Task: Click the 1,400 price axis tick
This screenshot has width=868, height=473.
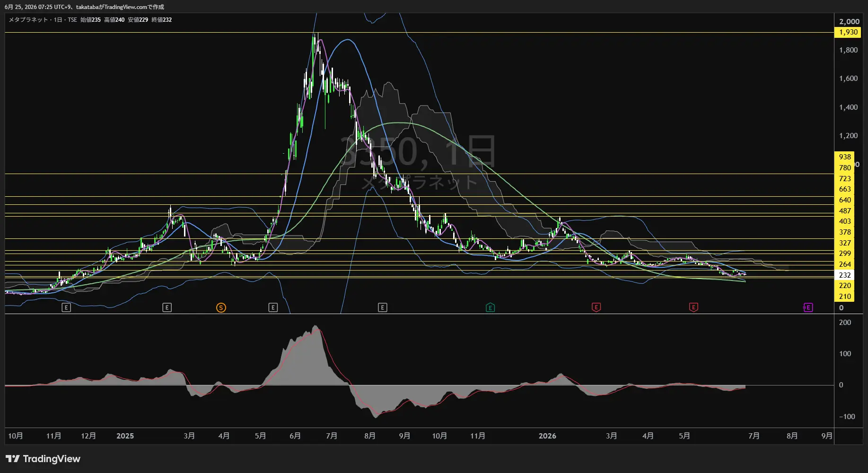Action: tap(848, 107)
